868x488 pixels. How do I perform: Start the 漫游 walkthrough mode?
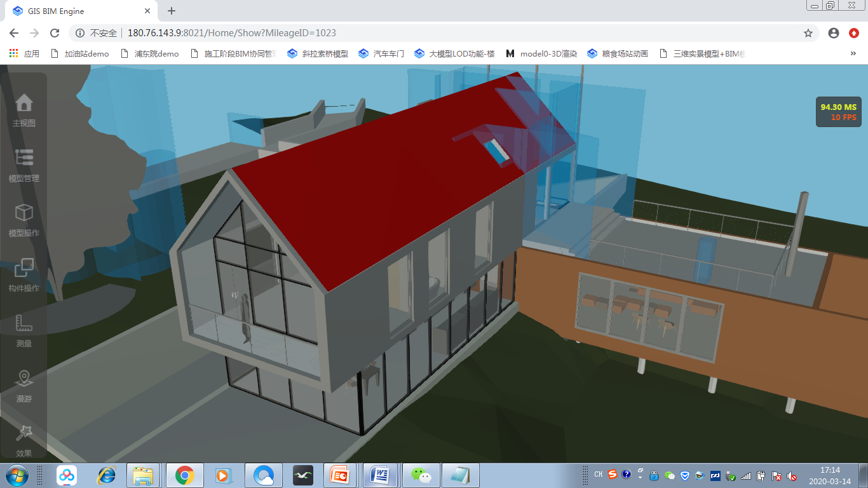[24, 384]
